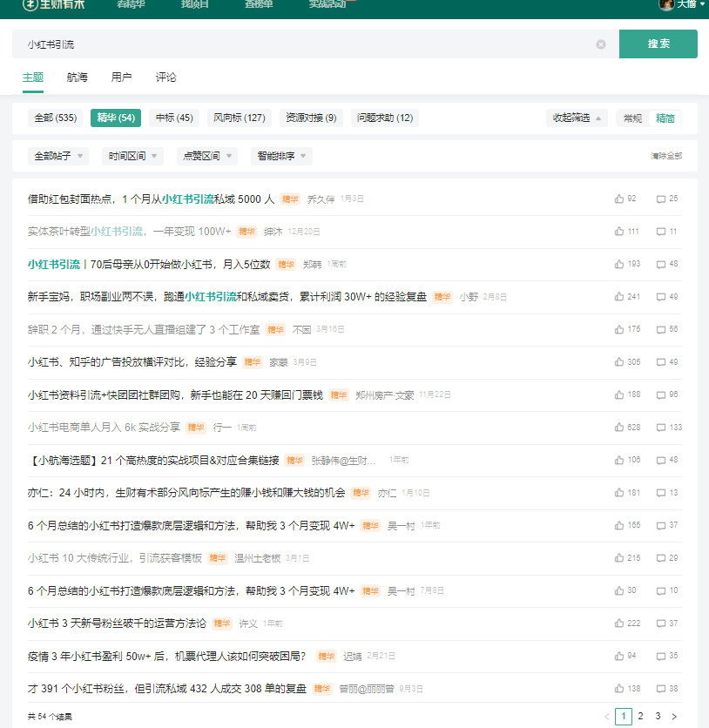
Task: Select current page 1 in pagination
Action: tap(624, 717)
